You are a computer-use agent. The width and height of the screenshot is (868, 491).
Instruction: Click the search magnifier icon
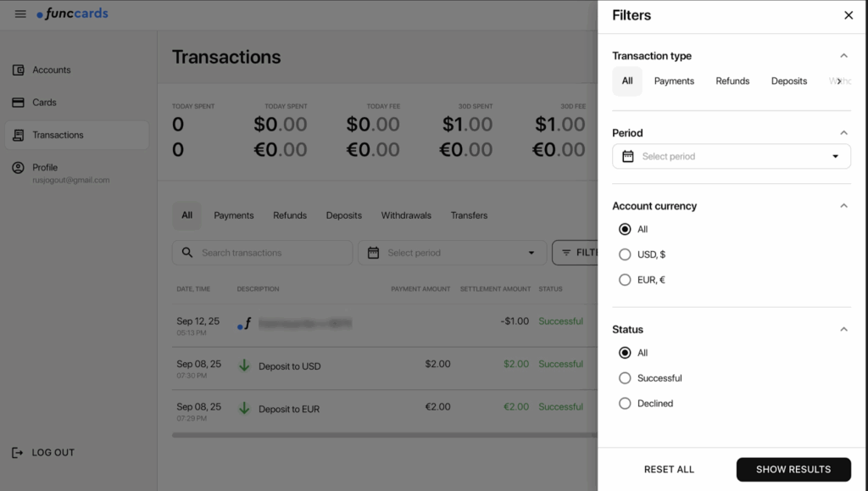coord(187,253)
